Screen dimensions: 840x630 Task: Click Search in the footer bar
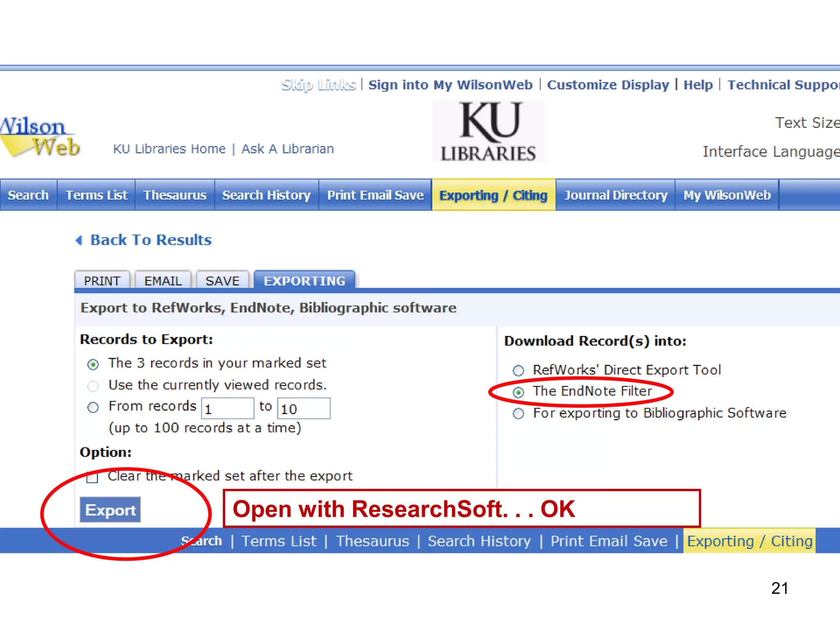pyautogui.click(x=202, y=541)
